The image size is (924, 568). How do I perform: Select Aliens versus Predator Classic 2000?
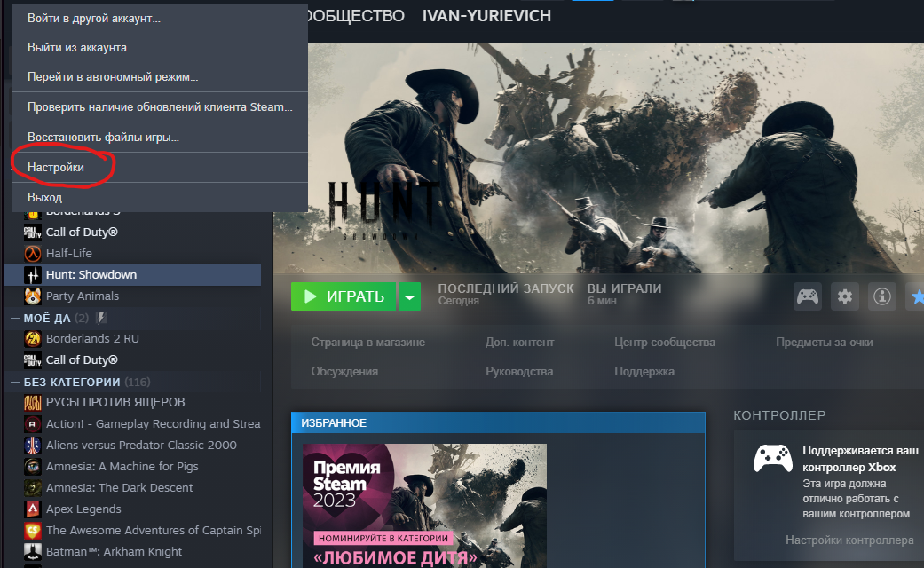[x=132, y=446]
